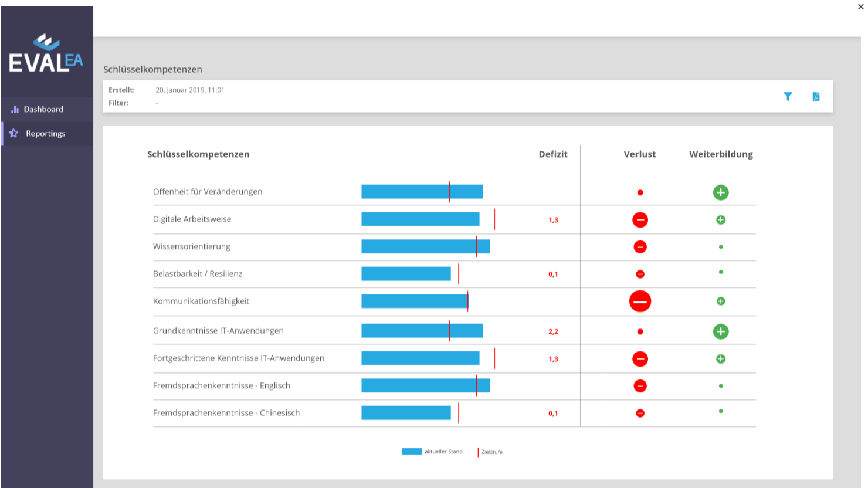Click the Fremdsprachenkenntnisse - Chinesisch blue bar
The image size is (868, 488).
point(406,413)
